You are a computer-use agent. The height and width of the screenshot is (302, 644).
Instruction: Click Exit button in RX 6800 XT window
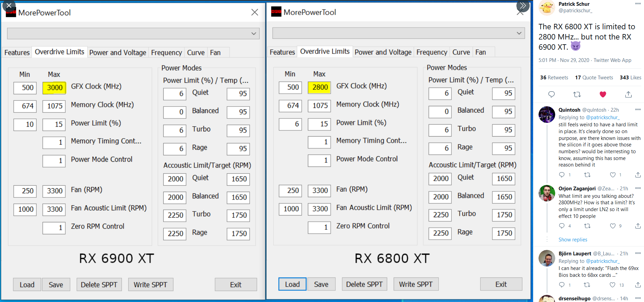(x=501, y=284)
